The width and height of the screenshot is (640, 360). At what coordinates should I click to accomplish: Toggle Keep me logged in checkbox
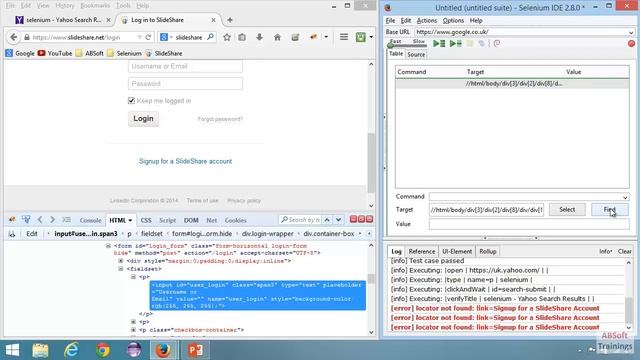point(131,100)
